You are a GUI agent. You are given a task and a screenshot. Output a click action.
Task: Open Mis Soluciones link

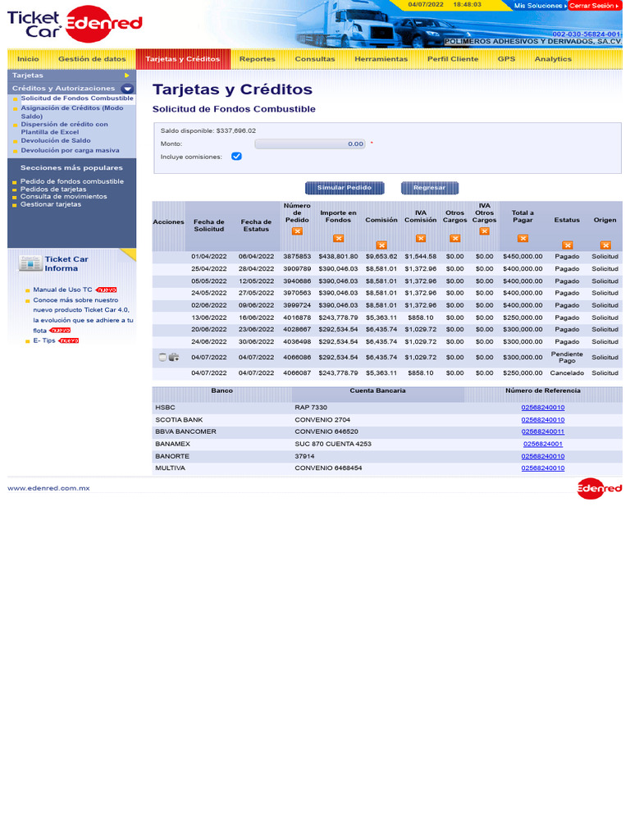(x=540, y=6)
